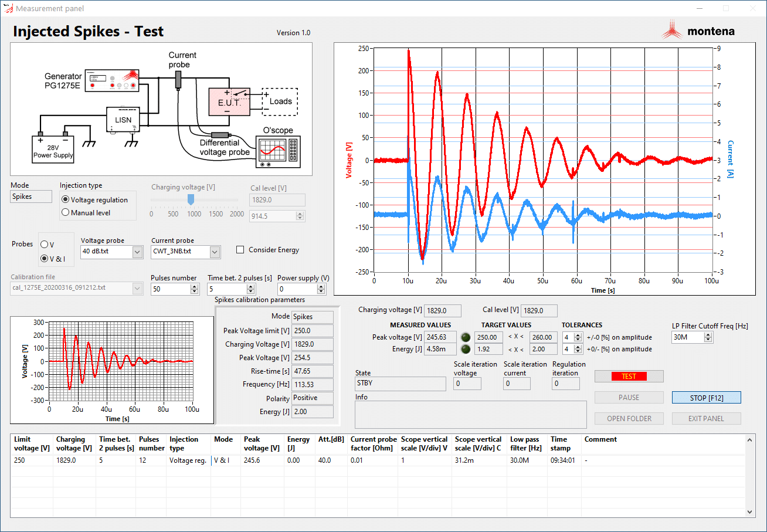
Task: Click the green LED beside Peak voltage measurement
Action: [x=465, y=337]
